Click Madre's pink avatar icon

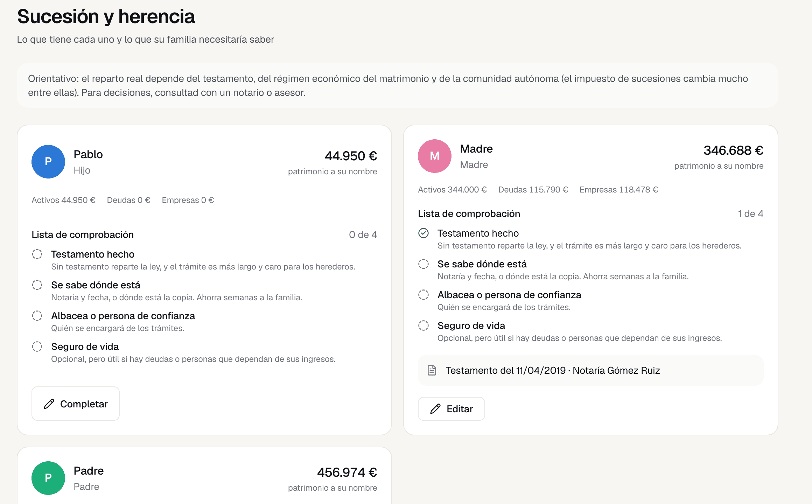point(435,156)
